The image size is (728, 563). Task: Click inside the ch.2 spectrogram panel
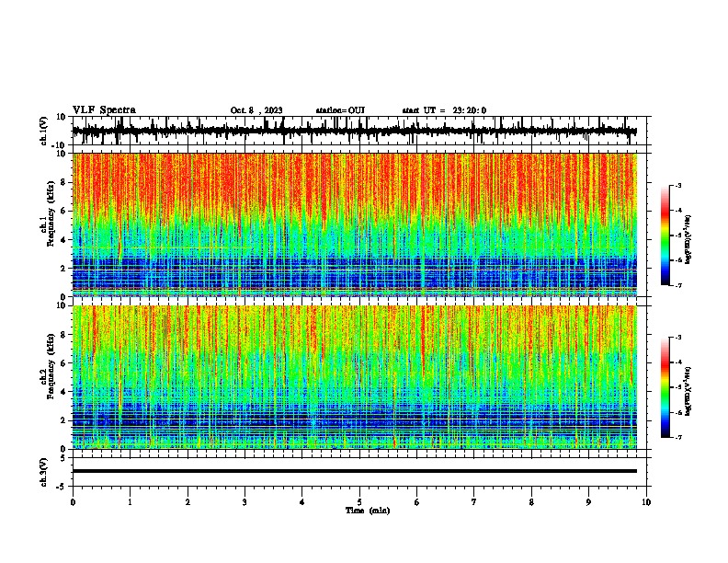pyautogui.click(x=355, y=377)
